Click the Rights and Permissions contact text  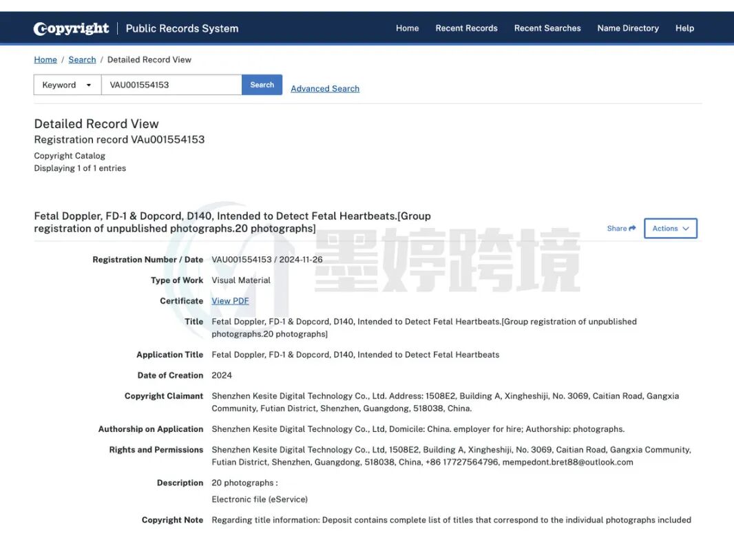(x=451, y=455)
